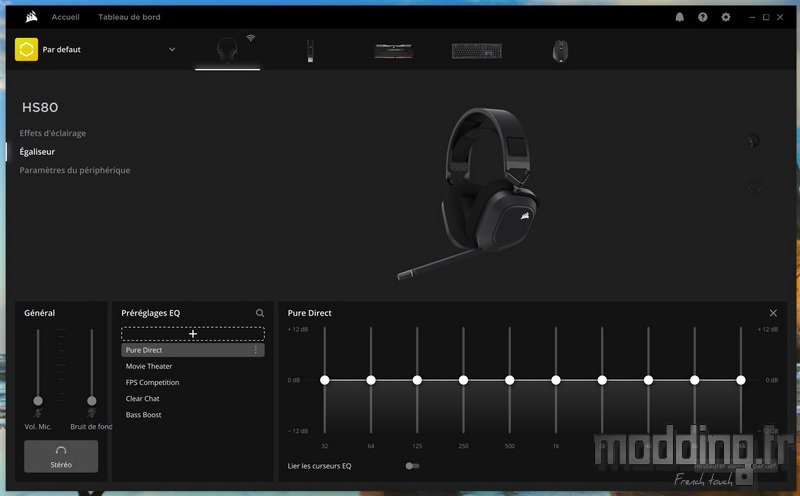Click the yellow Par defaut profile icon

pos(26,49)
